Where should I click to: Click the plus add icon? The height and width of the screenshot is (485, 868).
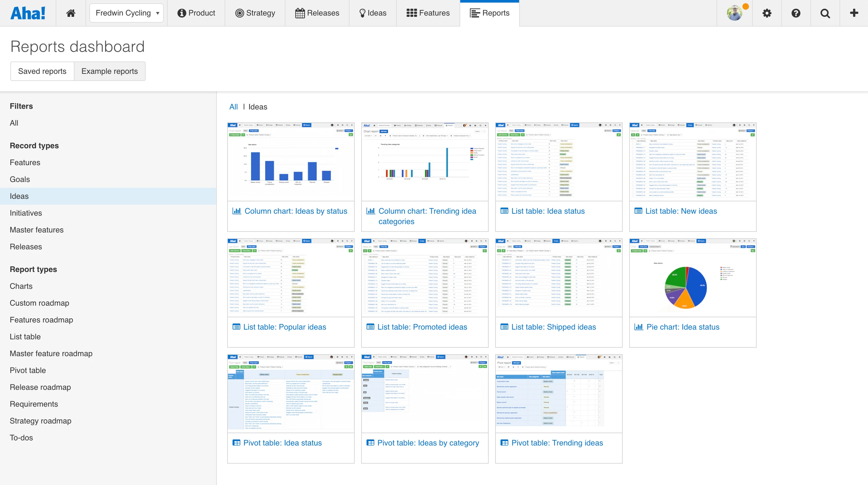click(x=853, y=13)
